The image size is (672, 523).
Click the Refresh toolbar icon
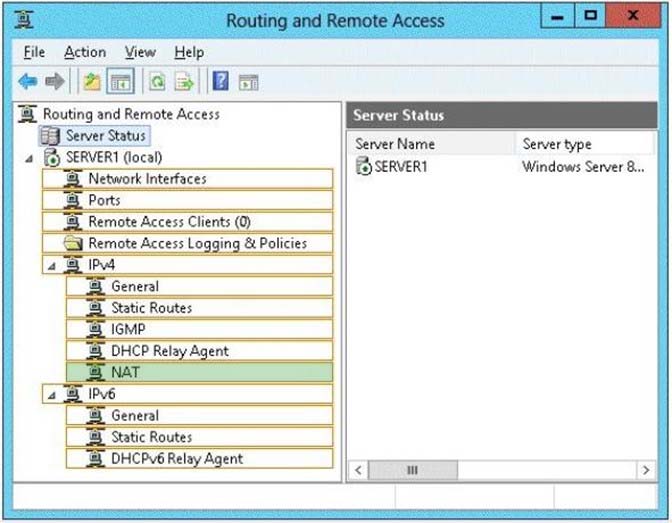click(x=157, y=81)
